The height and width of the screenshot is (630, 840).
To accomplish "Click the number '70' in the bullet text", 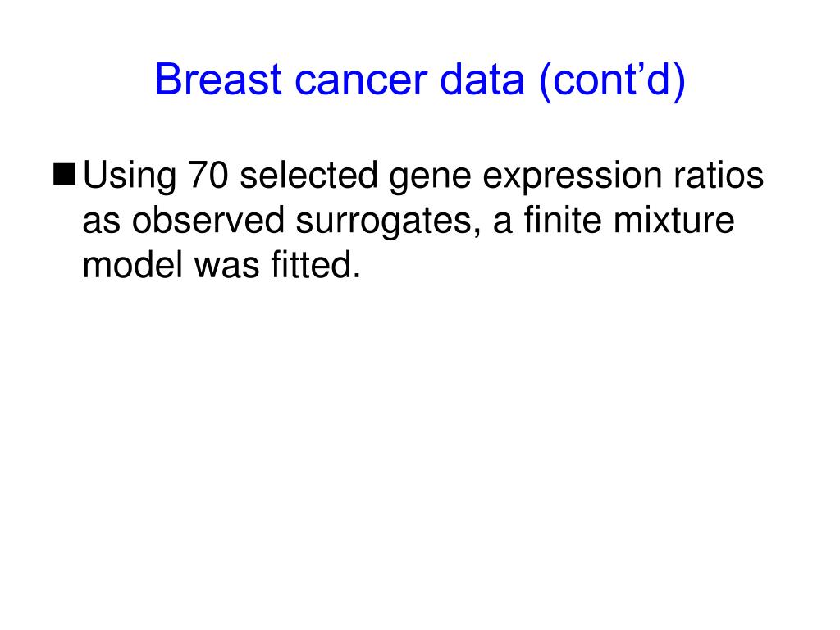I will click(x=208, y=175).
